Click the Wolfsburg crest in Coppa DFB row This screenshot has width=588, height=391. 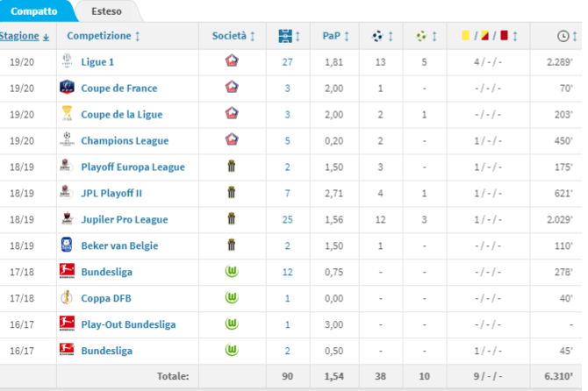[x=232, y=297]
